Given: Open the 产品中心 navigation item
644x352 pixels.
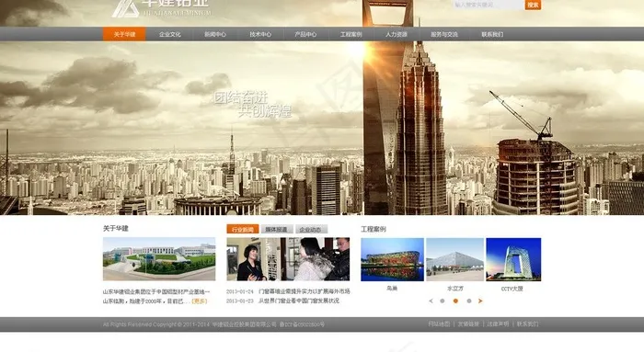Looking at the screenshot, I should click(x=305, y=34).
